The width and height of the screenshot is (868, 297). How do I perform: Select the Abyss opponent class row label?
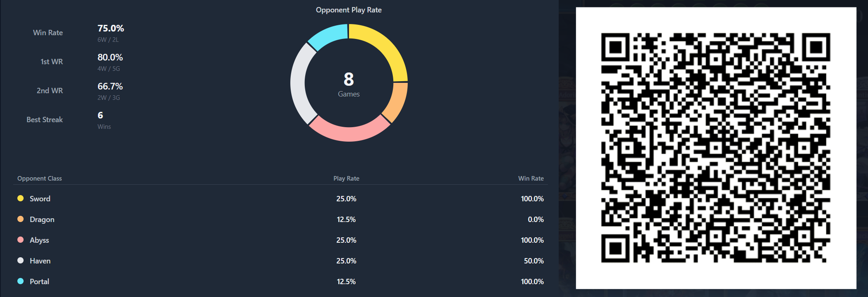[x=39, y=240]
